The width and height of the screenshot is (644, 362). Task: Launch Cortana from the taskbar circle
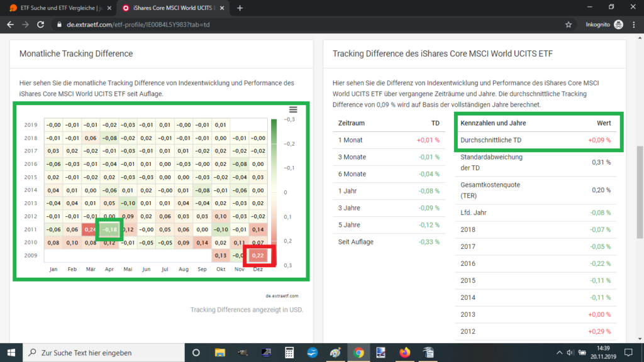[196, 353]
